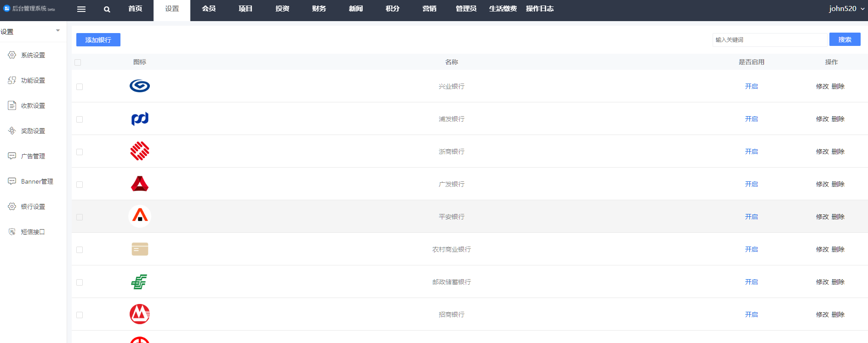Click the 添加银行 button
The height and width of the screenshot is (343, 868).
point(98,40)
